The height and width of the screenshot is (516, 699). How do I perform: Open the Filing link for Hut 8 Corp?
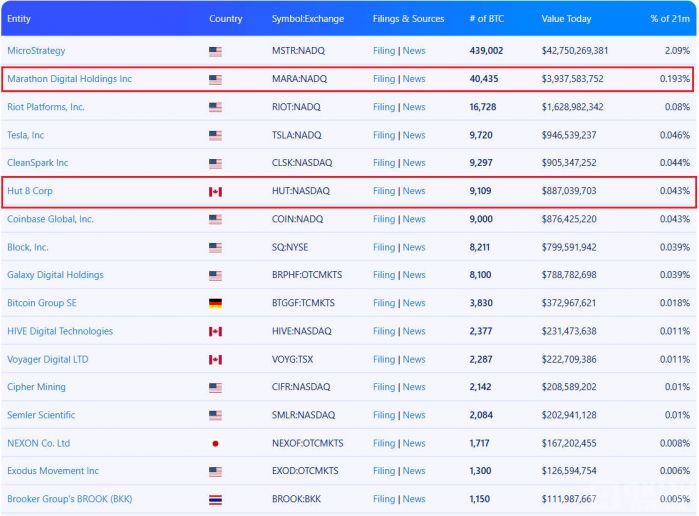pos(384,191)
